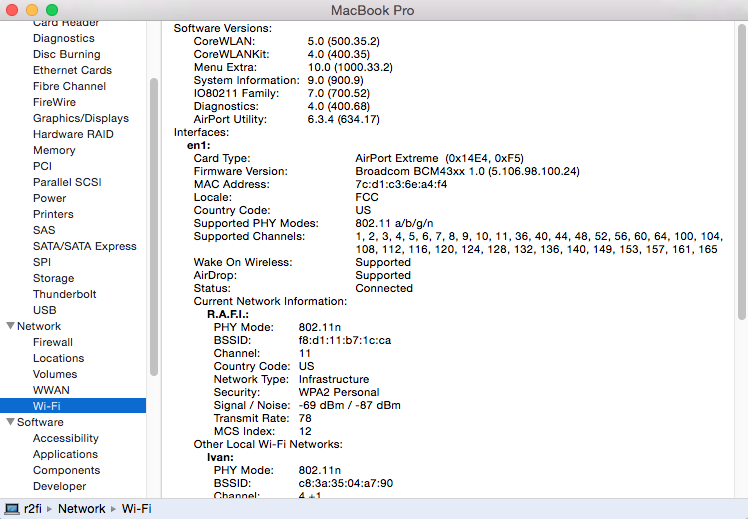Click the yellow minimize window button
This screenshot has width=748, height=519.
pos(32,10)
